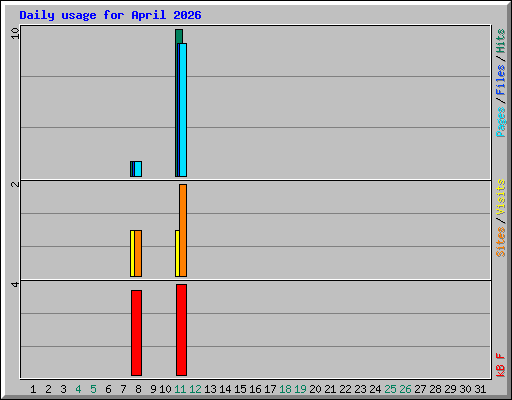Screen dimensions: 512x400
Task: Click day 11 on the x-axis
Action: tap(180, 389)
